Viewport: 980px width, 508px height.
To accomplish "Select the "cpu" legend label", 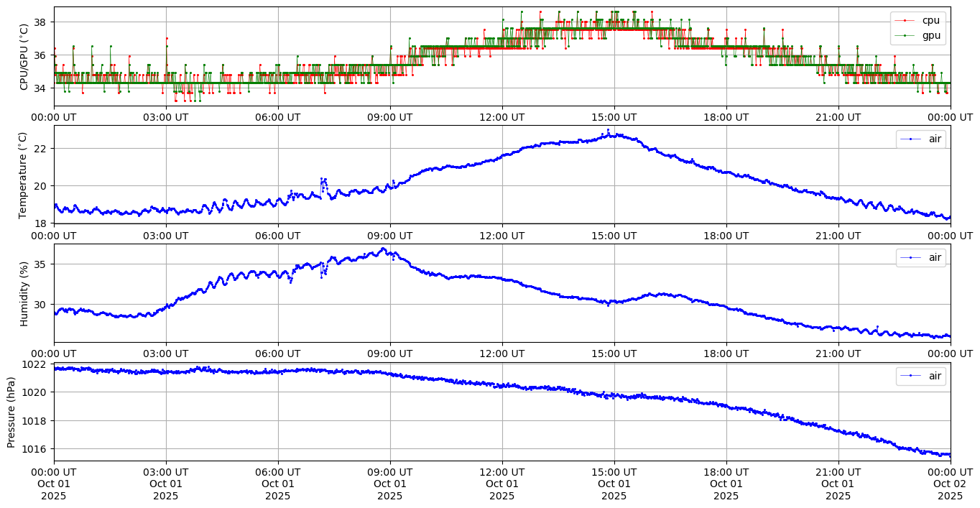I will pos(930,21).
